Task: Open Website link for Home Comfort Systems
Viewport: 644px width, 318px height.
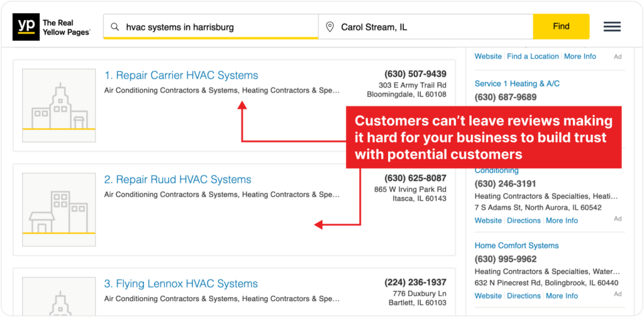Action: (x=488, y=296)
